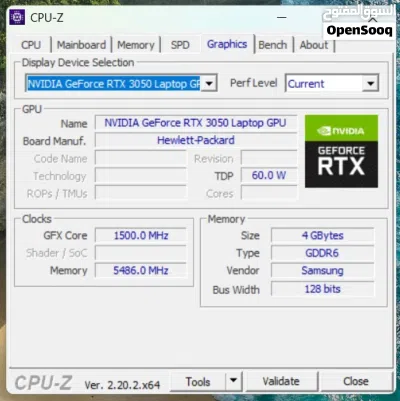This screenshot has height=401, width=400.
Task: Click the empty ROPs / TMUs field
Action: pos(141,193)
